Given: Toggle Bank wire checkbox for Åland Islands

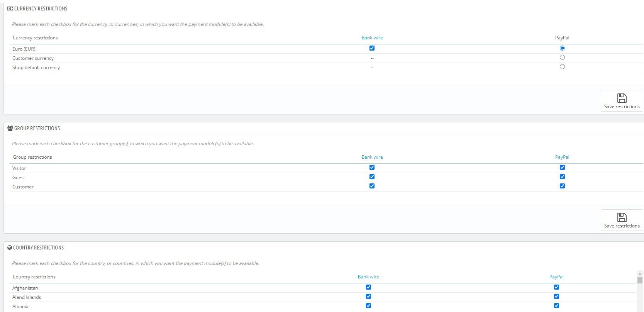Looking at the screenshot, I should click(368, 297).
